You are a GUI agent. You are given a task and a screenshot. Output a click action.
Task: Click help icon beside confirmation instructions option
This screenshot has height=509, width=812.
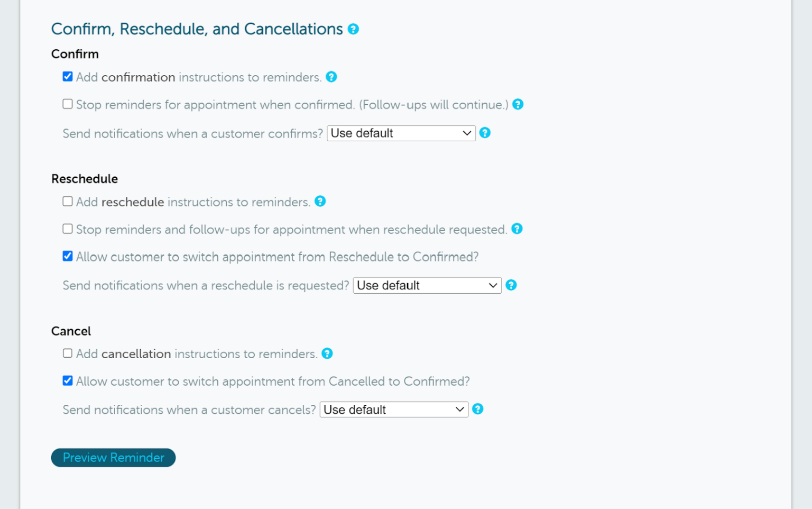click(x=331, y=77)
